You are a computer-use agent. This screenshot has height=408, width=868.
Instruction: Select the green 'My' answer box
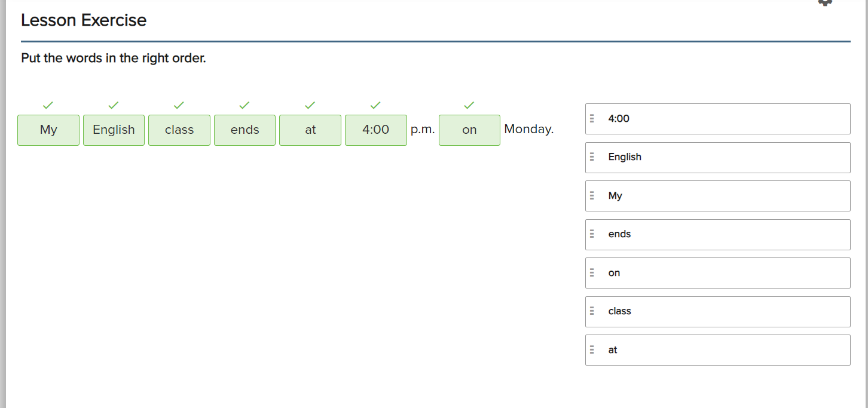(x=48, y=130)
